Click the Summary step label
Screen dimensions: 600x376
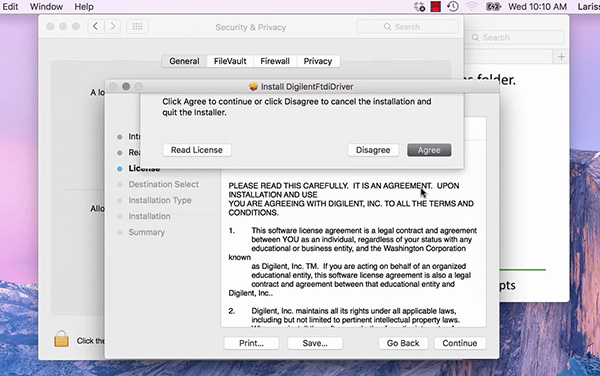point(147,232)
